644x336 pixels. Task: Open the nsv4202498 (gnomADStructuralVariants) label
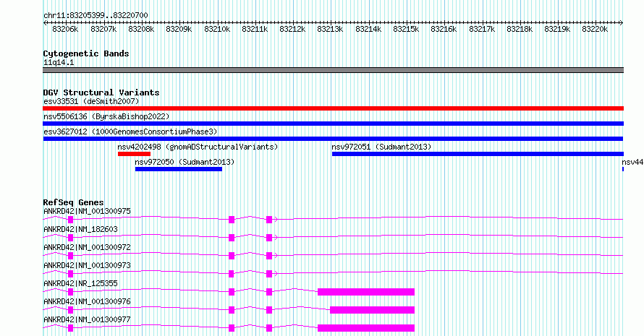198,147
